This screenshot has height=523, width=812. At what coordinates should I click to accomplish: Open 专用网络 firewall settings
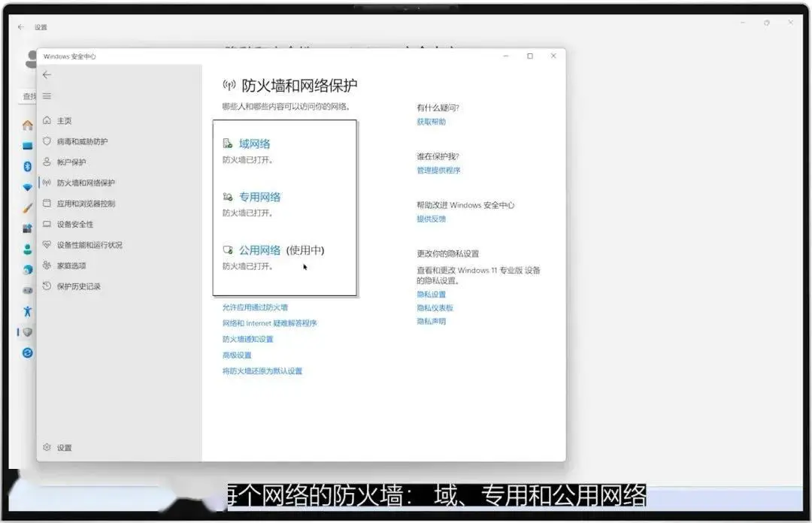[x=259, y=198]
